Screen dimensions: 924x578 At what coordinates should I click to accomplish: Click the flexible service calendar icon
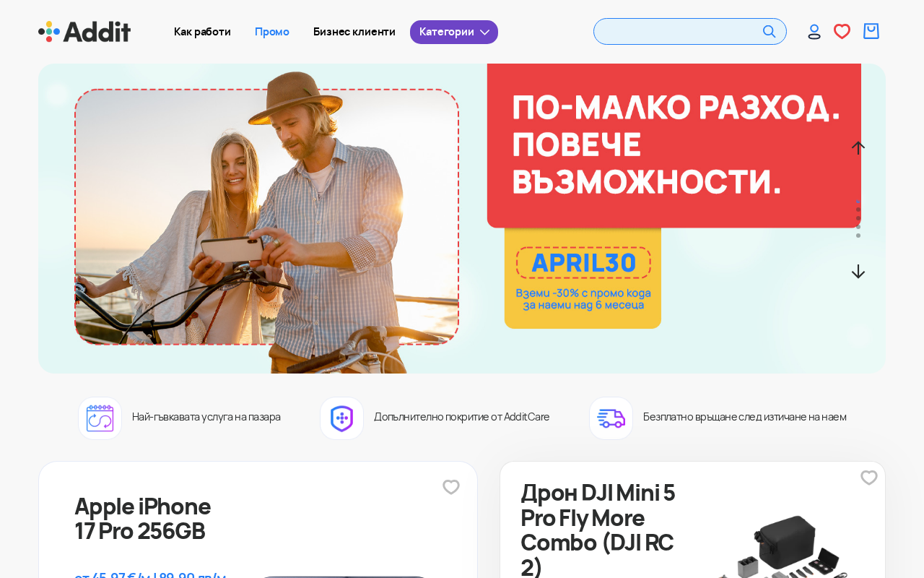click(x=100, y=418)
